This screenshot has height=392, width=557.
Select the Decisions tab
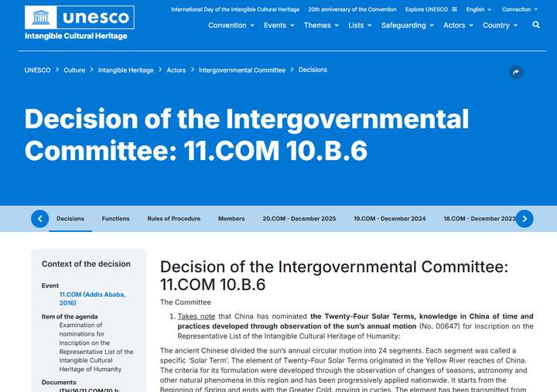tap(70, 219)
